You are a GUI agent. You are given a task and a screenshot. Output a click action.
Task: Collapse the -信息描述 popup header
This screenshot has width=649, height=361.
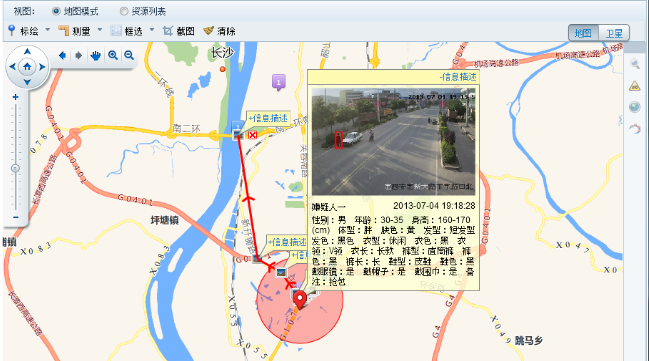pos(458,77)
